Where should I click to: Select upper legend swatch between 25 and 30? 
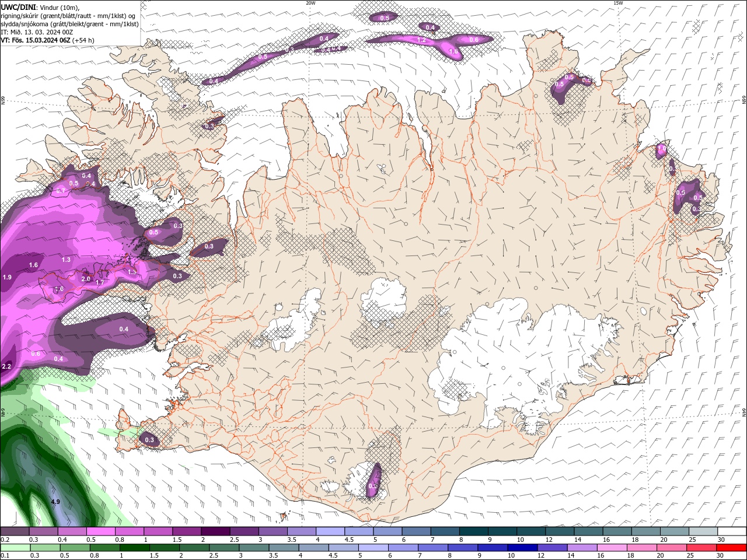[x=704, y=531]
